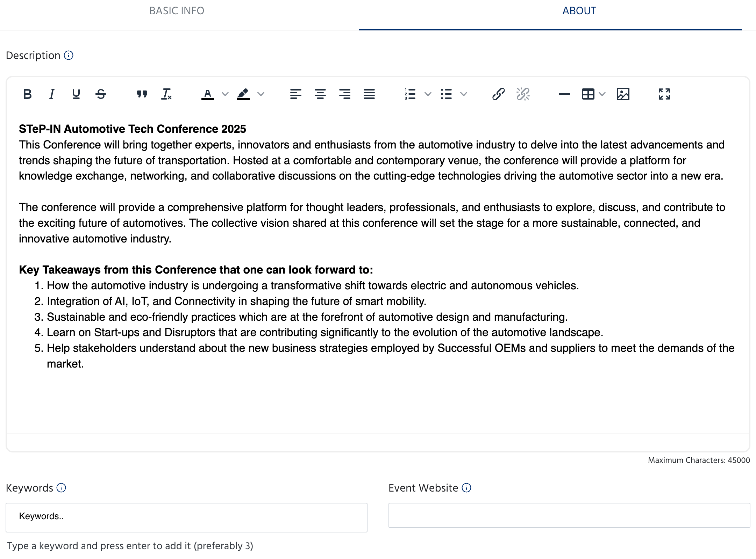Insert a block quote

(142, 94)
